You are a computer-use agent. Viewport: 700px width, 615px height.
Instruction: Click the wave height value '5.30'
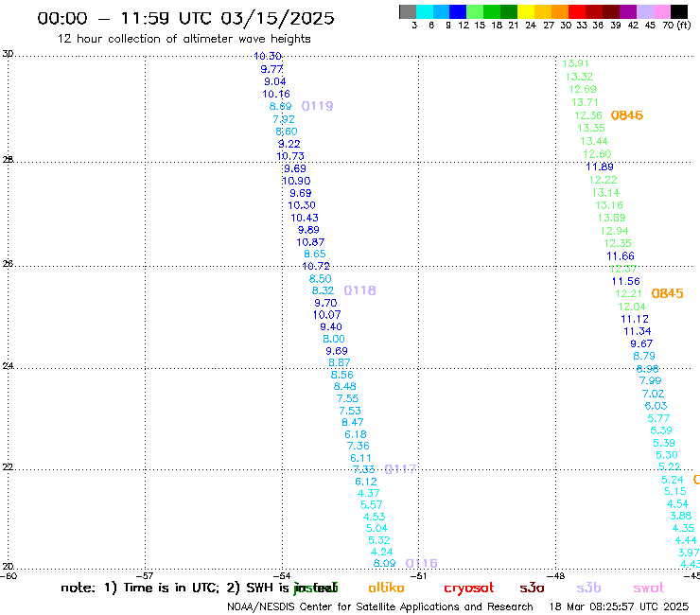coord(667,455)
